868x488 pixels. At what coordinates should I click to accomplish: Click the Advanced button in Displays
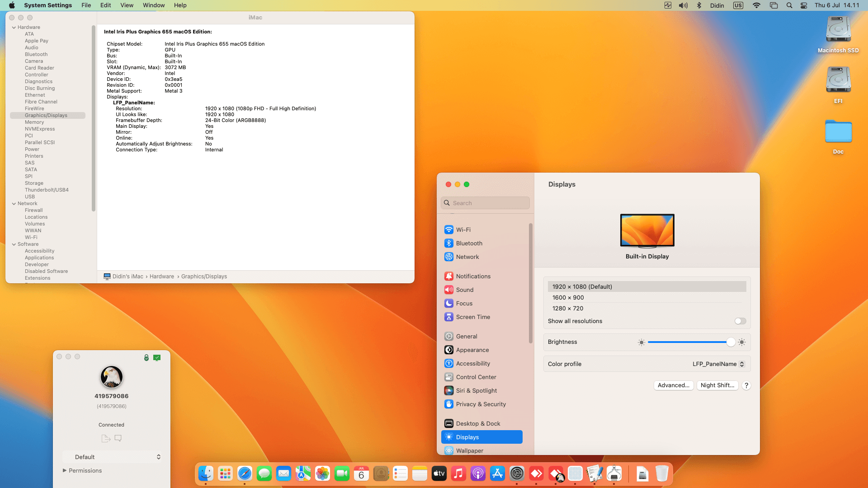pos(674,385)
